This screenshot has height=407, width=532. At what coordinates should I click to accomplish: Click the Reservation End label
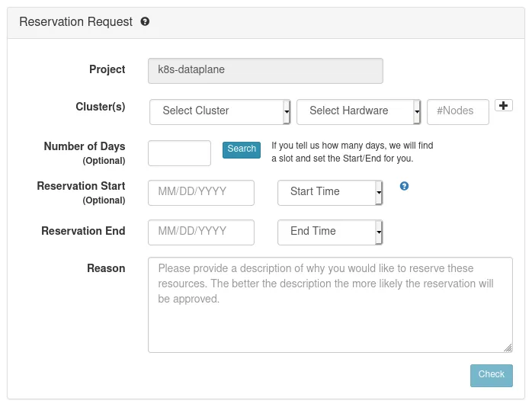[x=83, y=231]
